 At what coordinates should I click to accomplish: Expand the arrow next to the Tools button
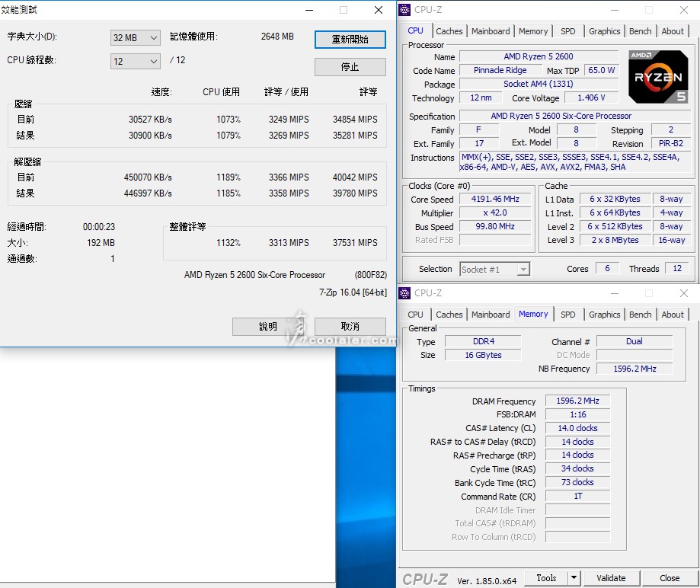[x=574, y=578]
